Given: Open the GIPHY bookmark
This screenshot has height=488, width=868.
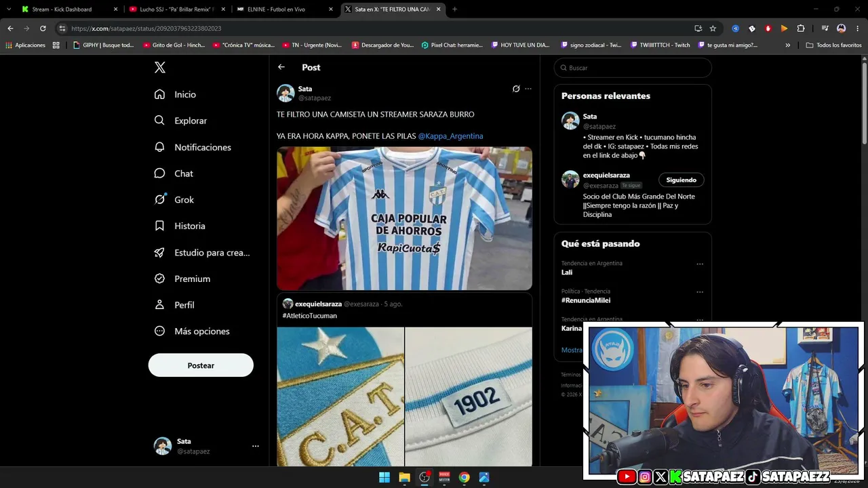Looking at the screenshot, I should (104, 45).
